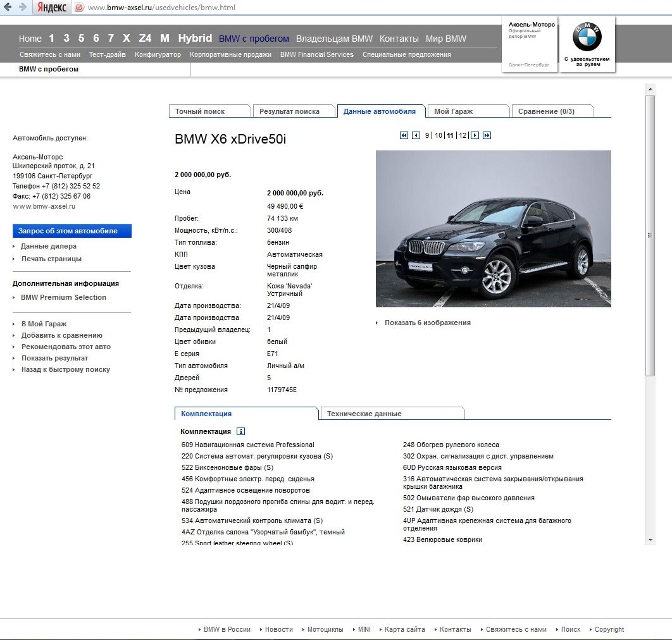Image resolution: width=672 pixels, height=640 pixels.
Task: Open the BMW 7 series menu
Action: [x=111, y=38]
